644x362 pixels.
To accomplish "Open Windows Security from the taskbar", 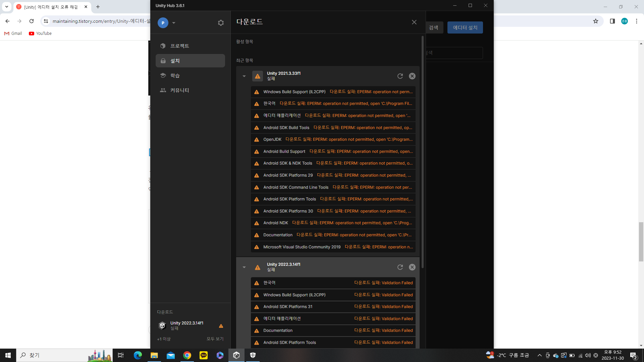I will (253, 355).
